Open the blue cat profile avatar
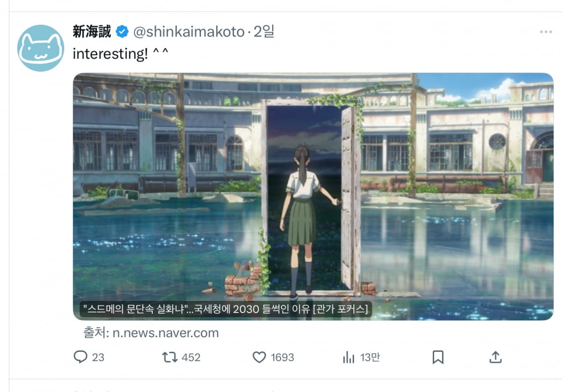Image resolution: width=562 pixels, height=392 pixels. [x=41, y=48]
